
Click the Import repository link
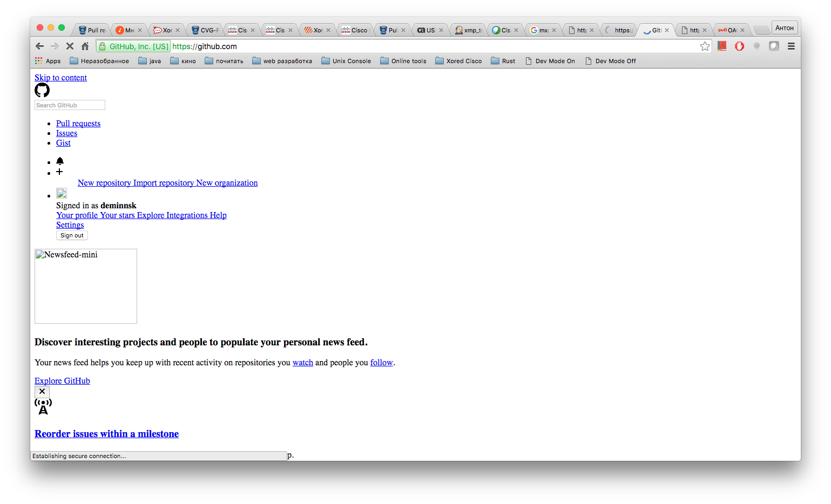pyautogui.click(x=164, y=183)
